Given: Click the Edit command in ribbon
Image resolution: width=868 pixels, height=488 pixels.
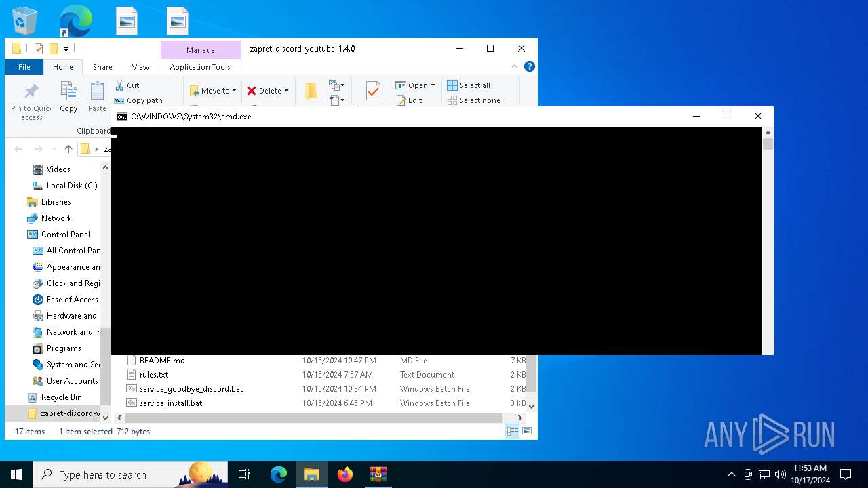Looking at the screenshot, I should pos(409,100).
